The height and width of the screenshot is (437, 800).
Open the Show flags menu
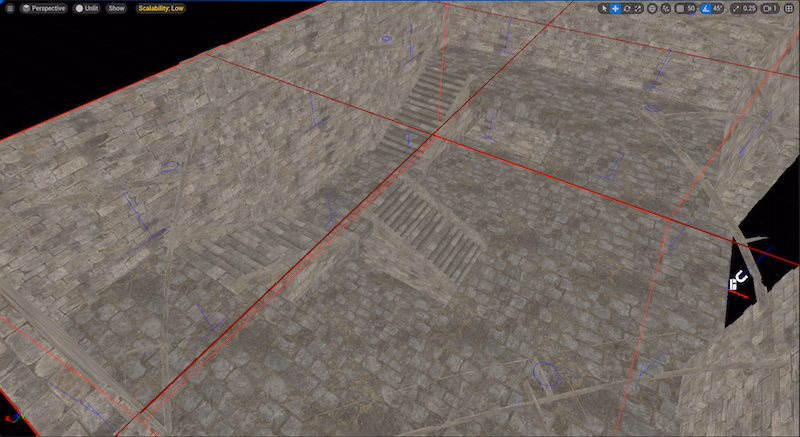(116, 8)
